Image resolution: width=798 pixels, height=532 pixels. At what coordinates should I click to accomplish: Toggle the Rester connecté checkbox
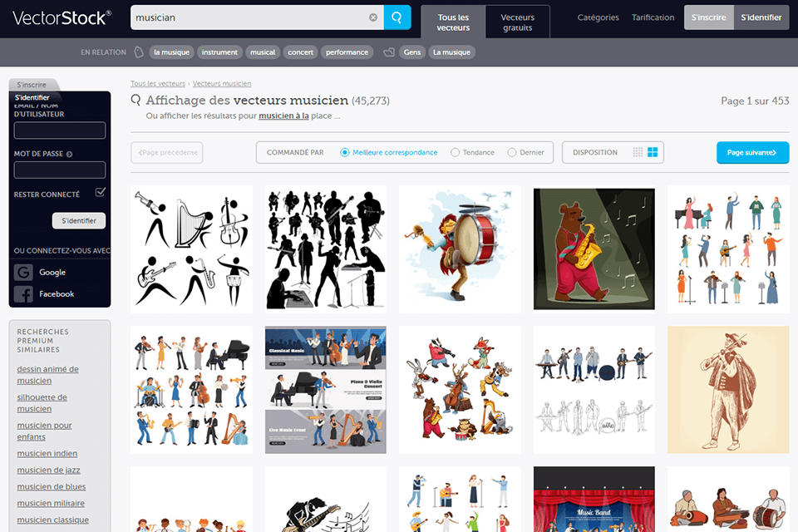tap(101, 193)
